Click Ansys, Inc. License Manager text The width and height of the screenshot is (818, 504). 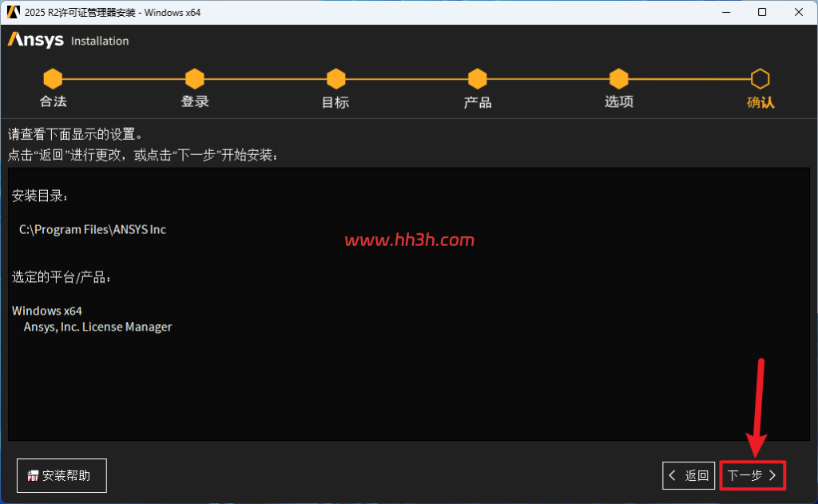97,327
